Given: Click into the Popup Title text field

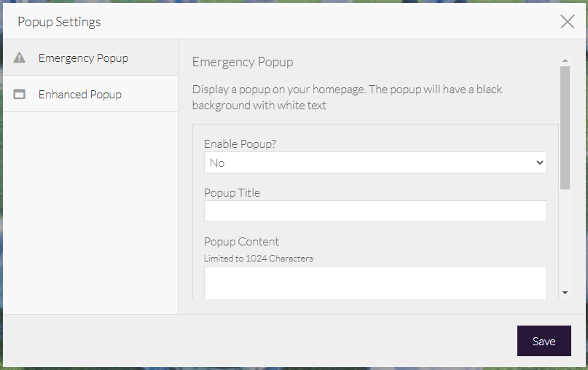Looking at the screenshot, I should point(375,211).
